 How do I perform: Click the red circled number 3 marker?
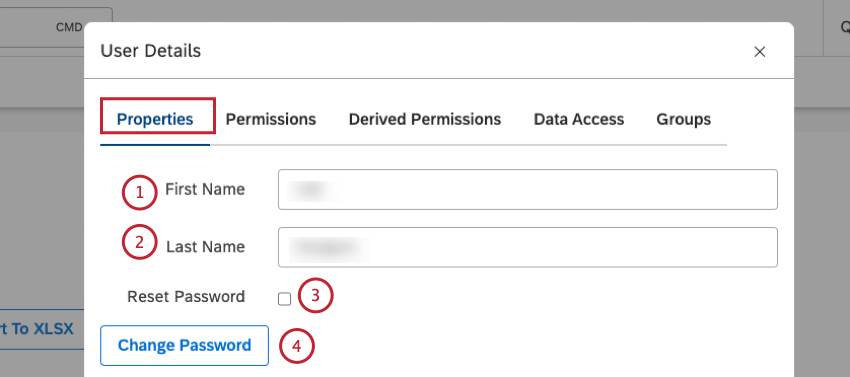tap(315, 295)
